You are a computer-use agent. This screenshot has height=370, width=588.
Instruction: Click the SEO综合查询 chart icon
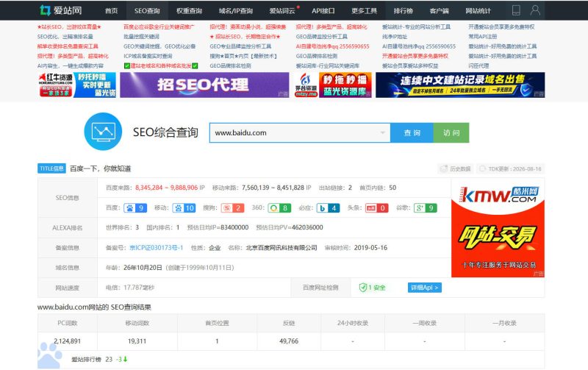pyautogui.click(x=103, y=132)
